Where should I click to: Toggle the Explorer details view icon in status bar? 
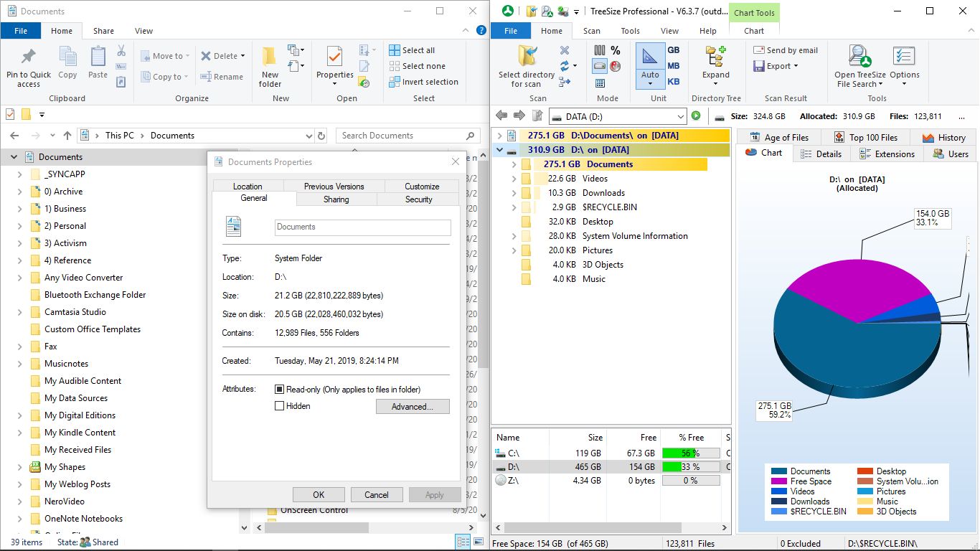click(x=463, y=542)
